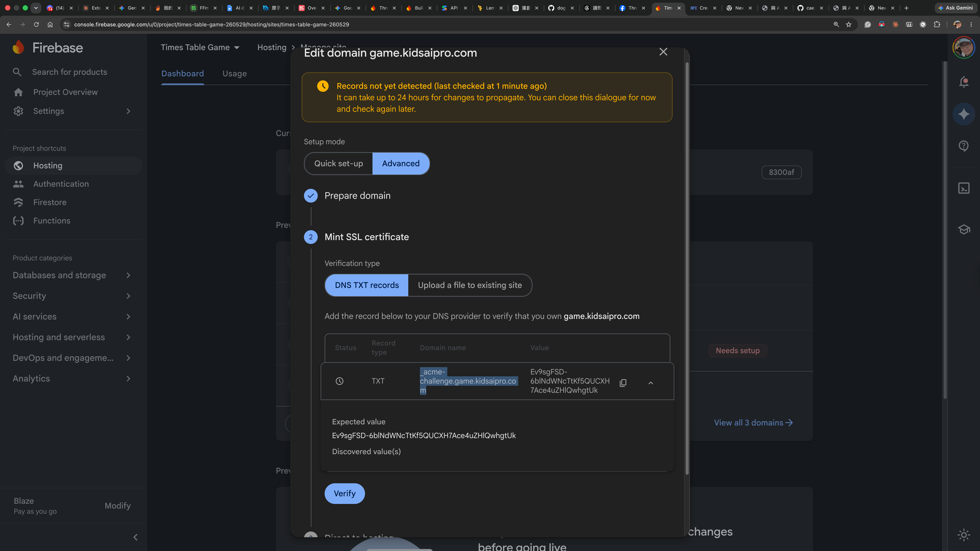Click the Settings gear icon
980x551 pixels.
18,111
